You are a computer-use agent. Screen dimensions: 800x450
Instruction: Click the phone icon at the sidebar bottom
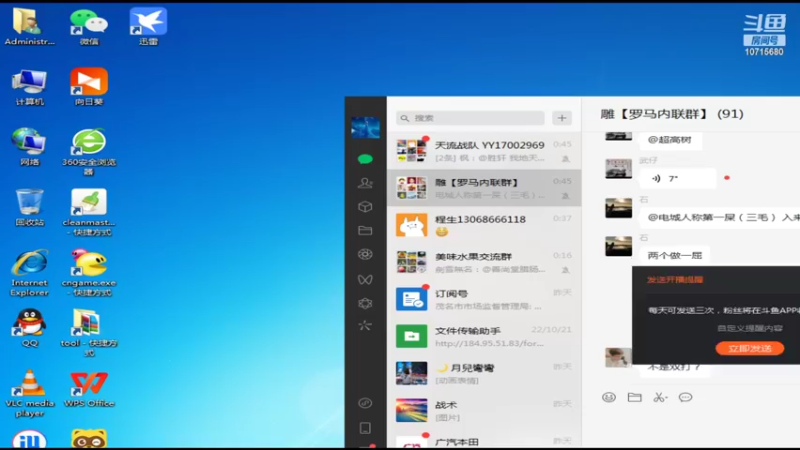pos(365,428)
